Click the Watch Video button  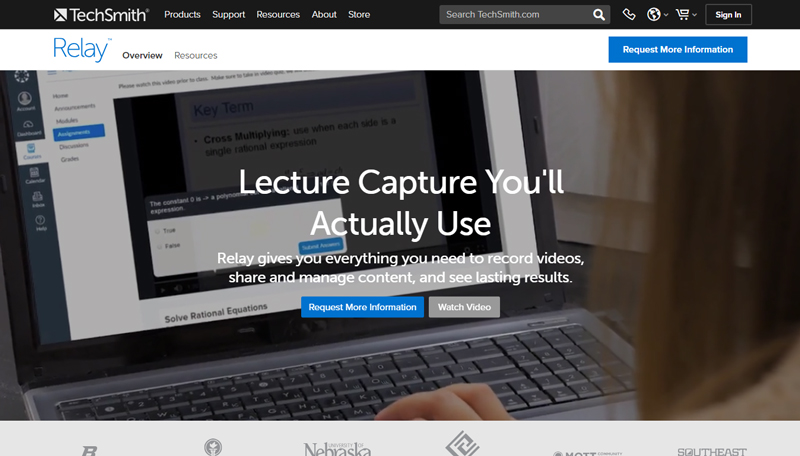464,307
